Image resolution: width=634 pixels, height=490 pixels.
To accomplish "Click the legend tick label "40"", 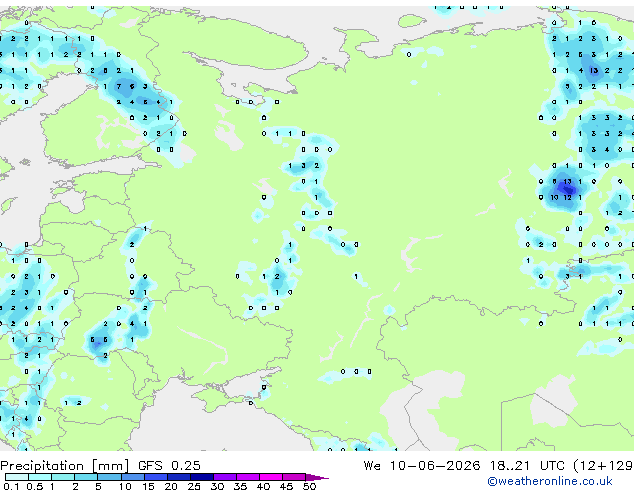I will (263, 486).
